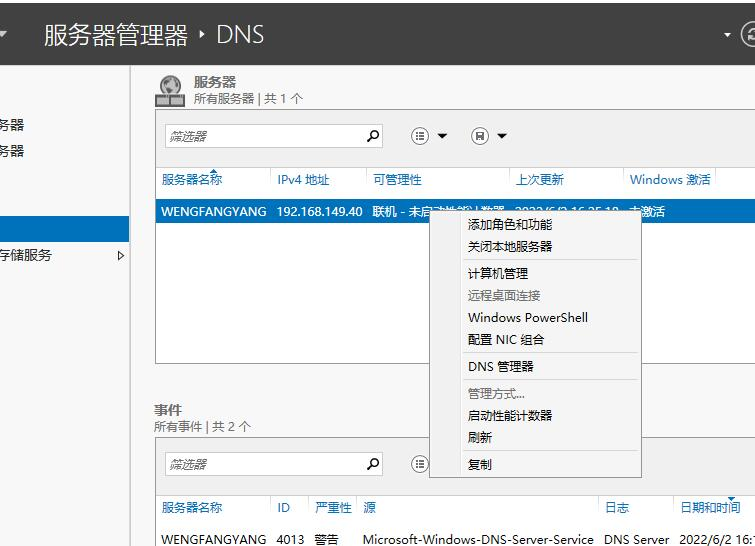Open the list options icon in servers panel
This screenshot has width=755, height=546.
(x=420, y=136)
